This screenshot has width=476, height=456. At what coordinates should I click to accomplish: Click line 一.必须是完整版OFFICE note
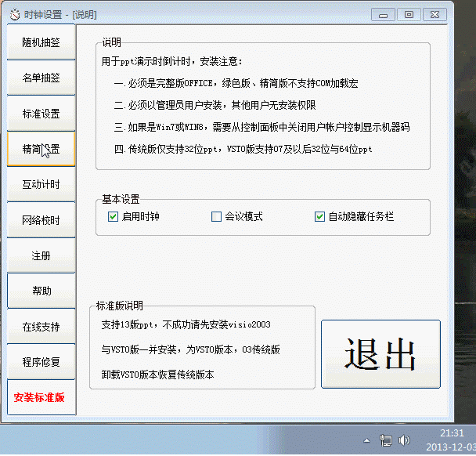tap(236, 83)
